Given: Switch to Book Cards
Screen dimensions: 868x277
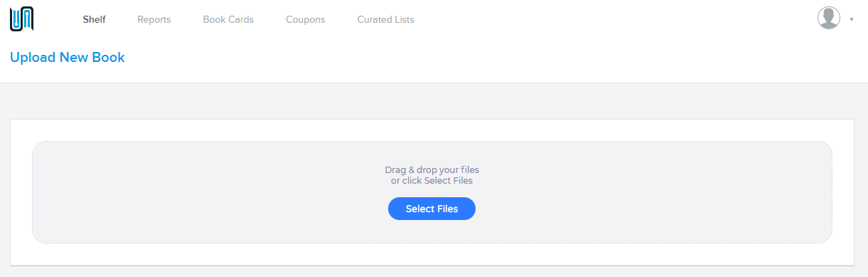Looking at the screenshot, I should [228, 20].
